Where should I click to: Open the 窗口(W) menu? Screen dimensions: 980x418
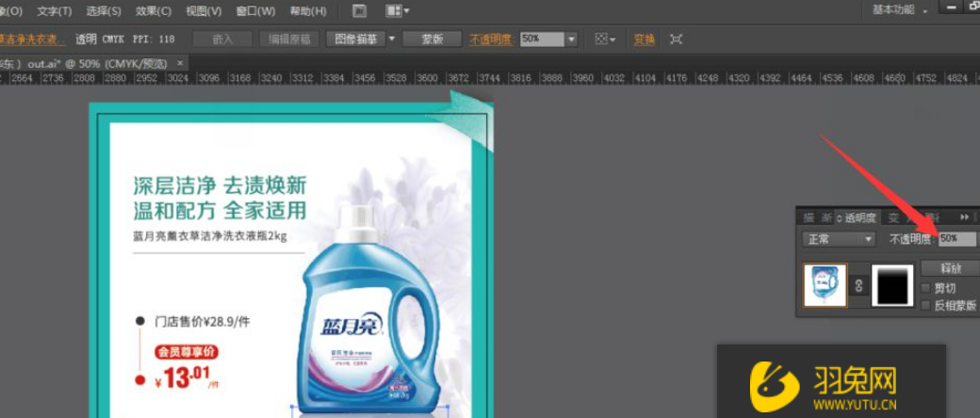pos(255,11)
